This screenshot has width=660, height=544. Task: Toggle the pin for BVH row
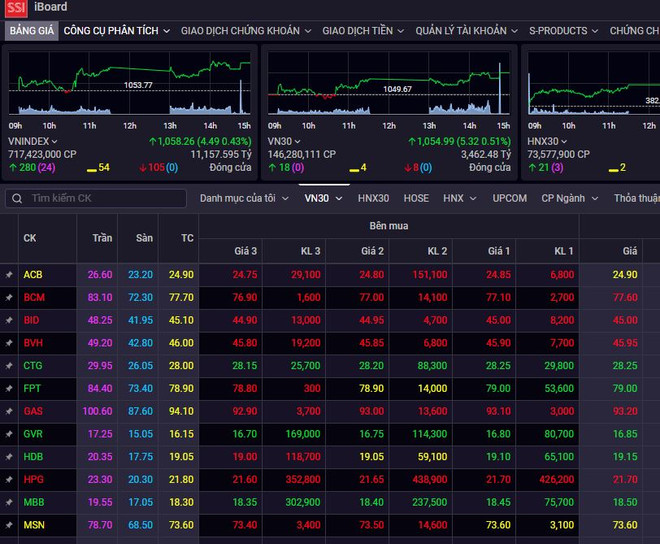9,343
